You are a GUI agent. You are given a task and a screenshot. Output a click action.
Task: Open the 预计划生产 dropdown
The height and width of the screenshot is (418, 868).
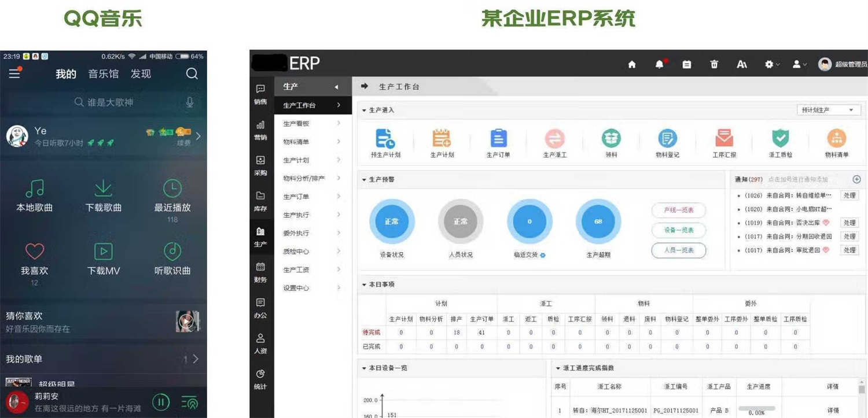point(828,110)
